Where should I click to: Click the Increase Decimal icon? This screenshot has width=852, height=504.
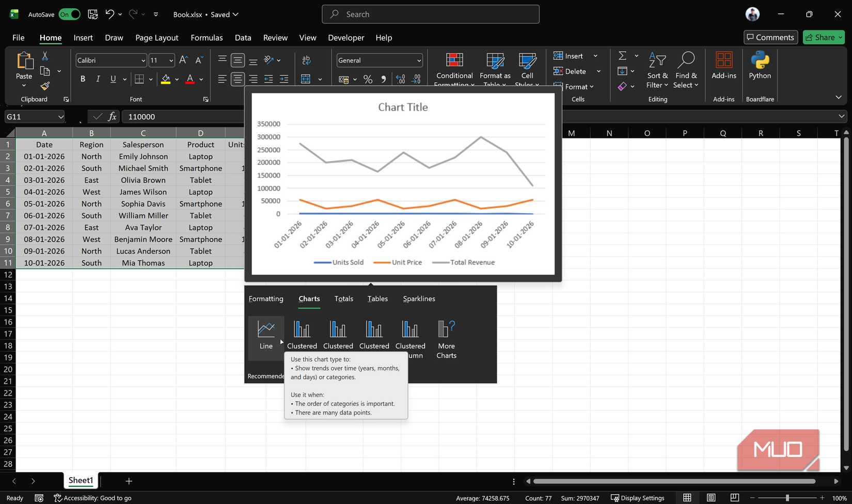click(x=400, y=79)
